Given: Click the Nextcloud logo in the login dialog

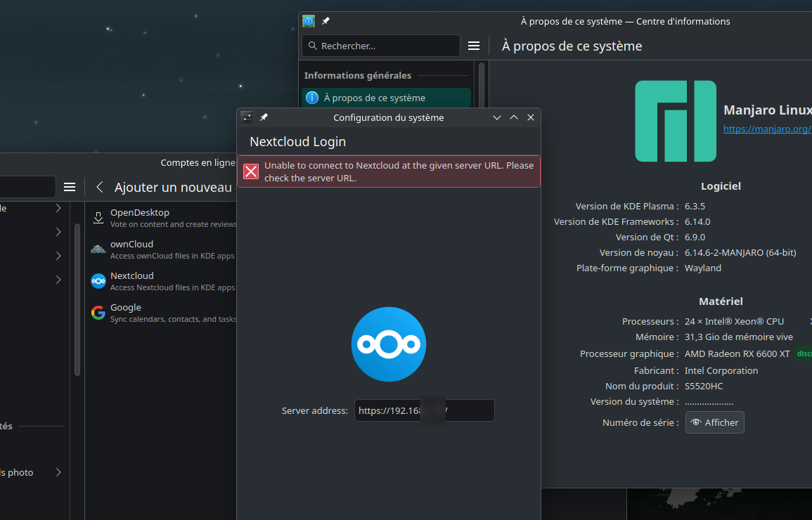Looking at the screenshot, I should [x=388, y=344].
